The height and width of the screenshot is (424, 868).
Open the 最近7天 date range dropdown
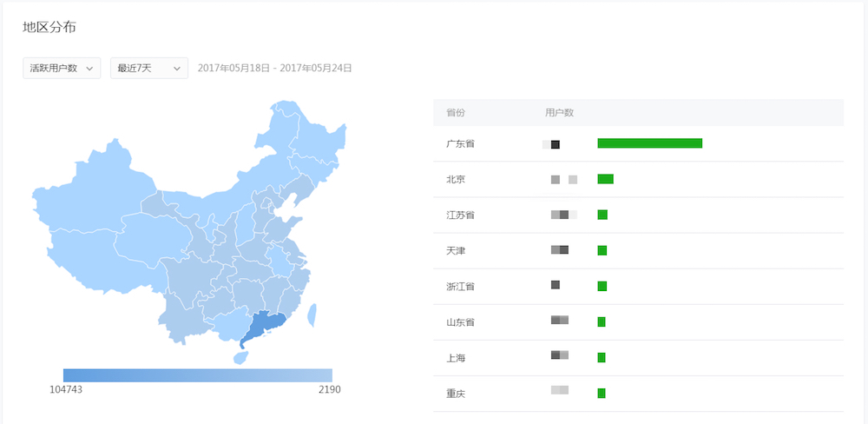click(149, 68)
